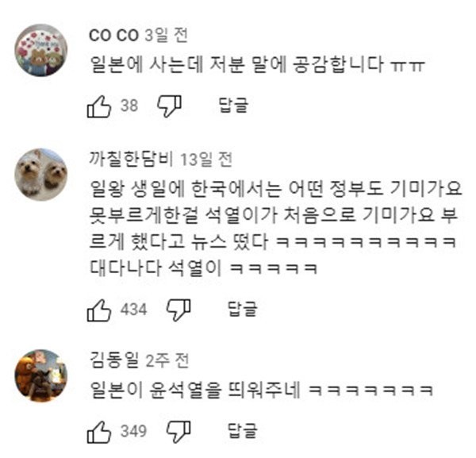The width and height of the screenshot is (476, 458).
Task: Click the 13일 전 timestamp link
Action: pos(206,160)
